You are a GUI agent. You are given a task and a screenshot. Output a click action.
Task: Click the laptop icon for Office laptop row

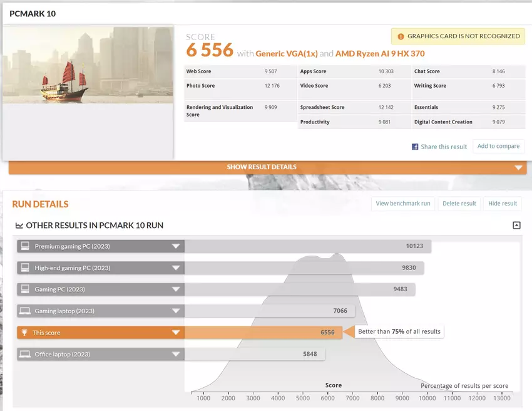[25, 354]
